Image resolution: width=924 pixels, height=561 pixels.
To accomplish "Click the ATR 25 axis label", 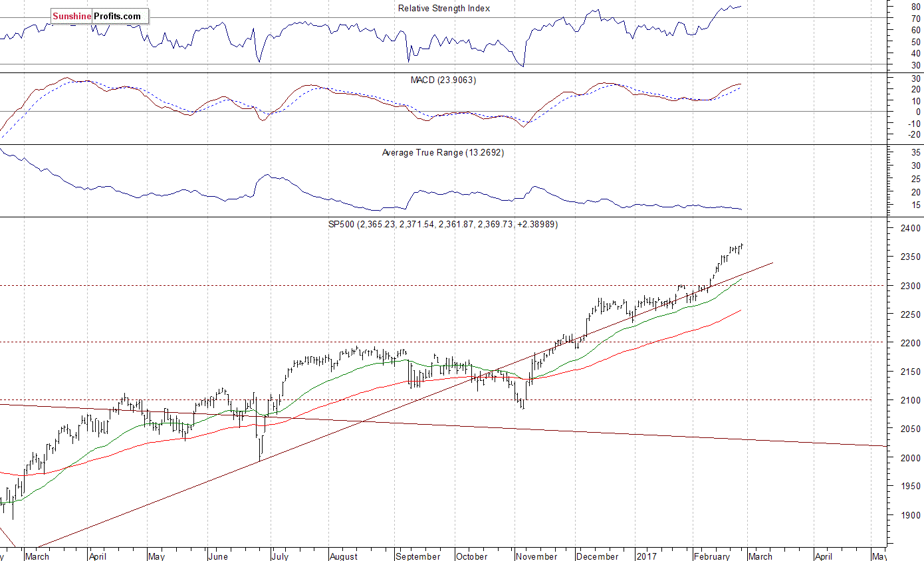I will coord(916,179).
